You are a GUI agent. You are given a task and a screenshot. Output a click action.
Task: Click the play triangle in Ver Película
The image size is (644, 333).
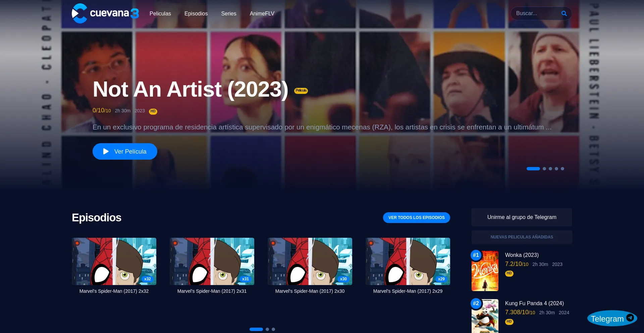pos(106,151)
